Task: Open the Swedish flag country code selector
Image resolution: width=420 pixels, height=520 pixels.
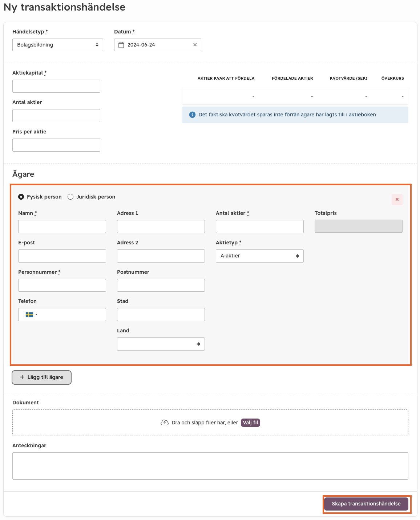Action: tap(32, 315)
